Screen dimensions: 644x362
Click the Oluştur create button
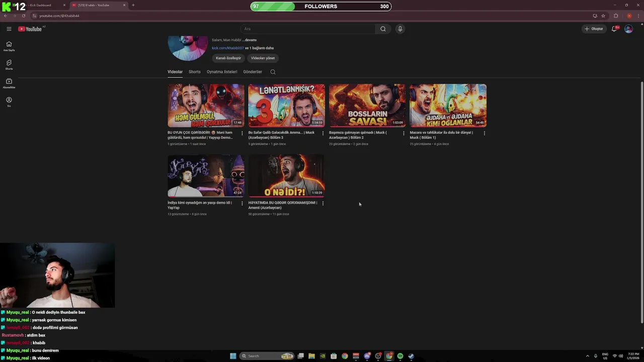(594, 29)
